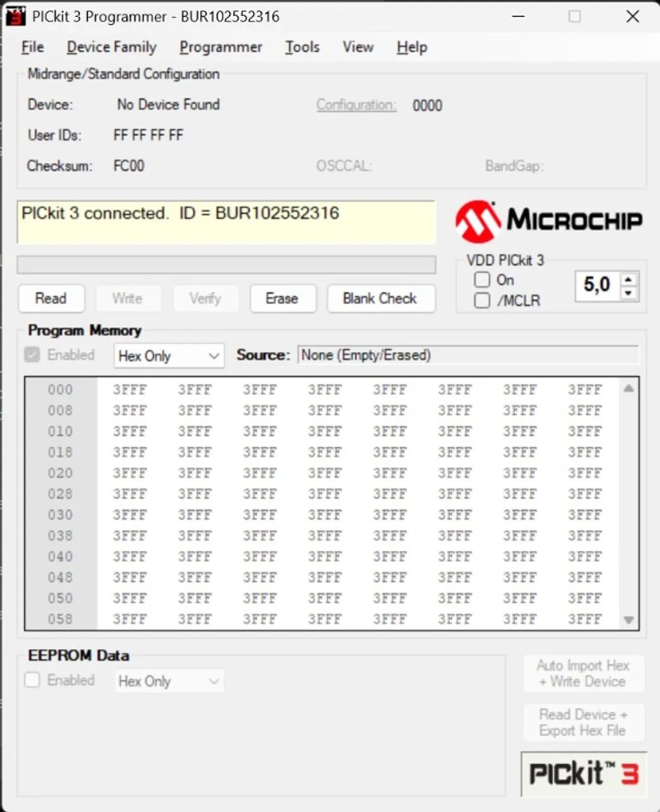Open the Tools menu
The height and width of the screenshot is (812, 660).
click(x=302, y=47)
